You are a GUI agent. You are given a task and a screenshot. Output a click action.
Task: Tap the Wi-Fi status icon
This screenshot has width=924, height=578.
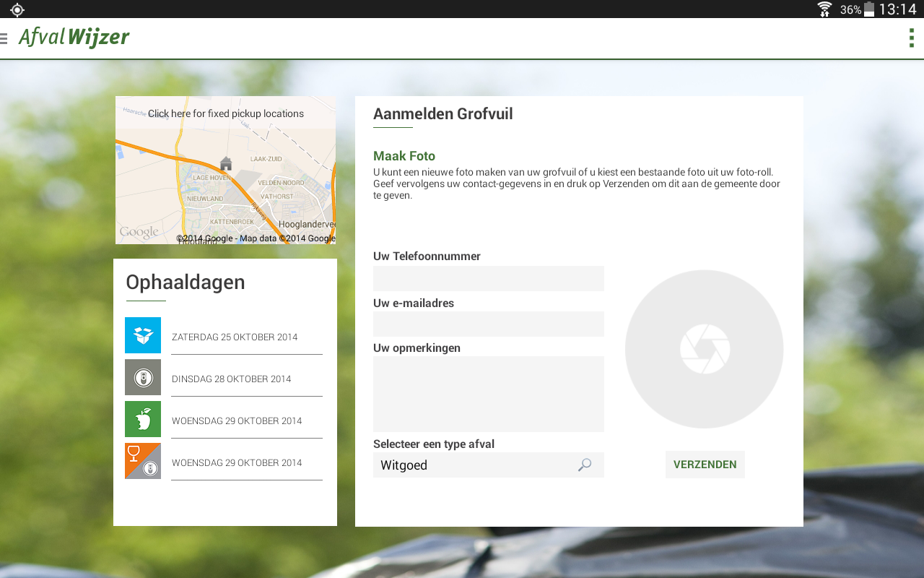(x=824, y=9)
